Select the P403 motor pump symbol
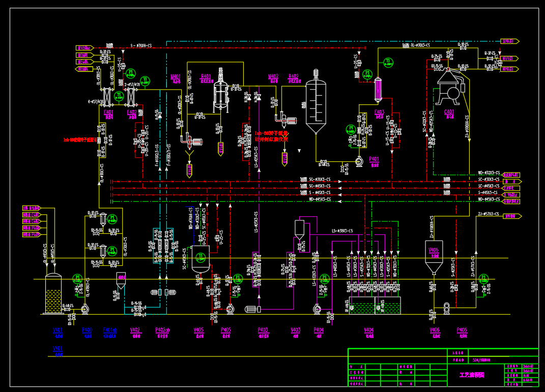Screen dimensions: 545x392 tap(253, 309)
